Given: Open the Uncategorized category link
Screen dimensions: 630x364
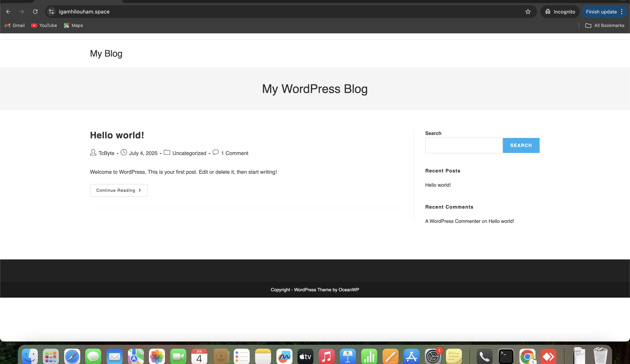Looking at the screenshot, I should pos(189,153).
